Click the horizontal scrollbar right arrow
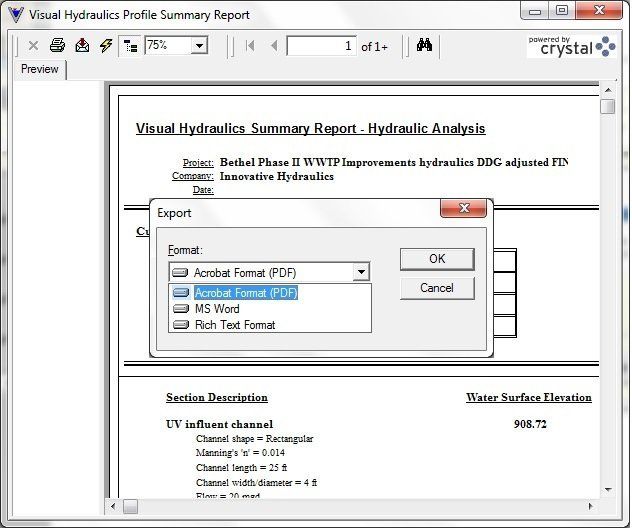Viewport: 632px width, 530px height. point(590,507)
